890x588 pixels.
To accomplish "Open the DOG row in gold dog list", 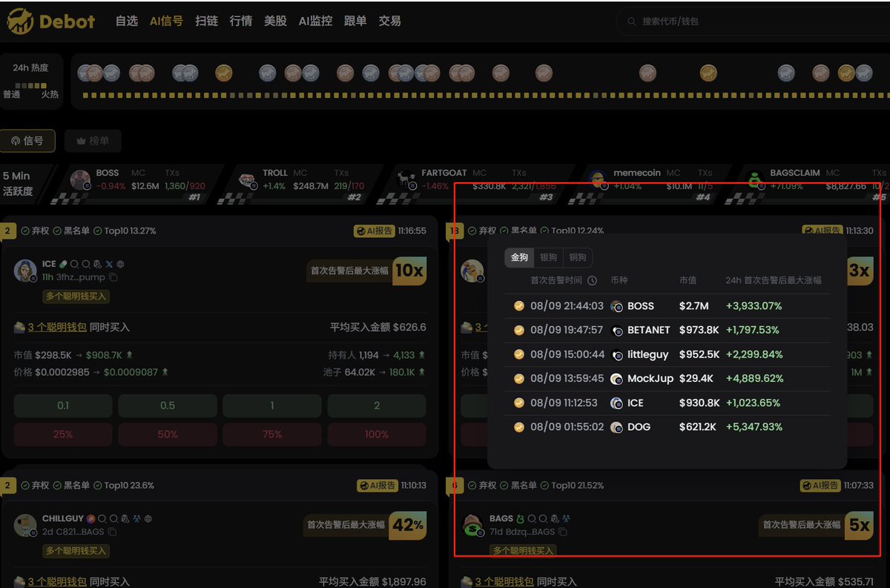I will click(x=667, y=426).
